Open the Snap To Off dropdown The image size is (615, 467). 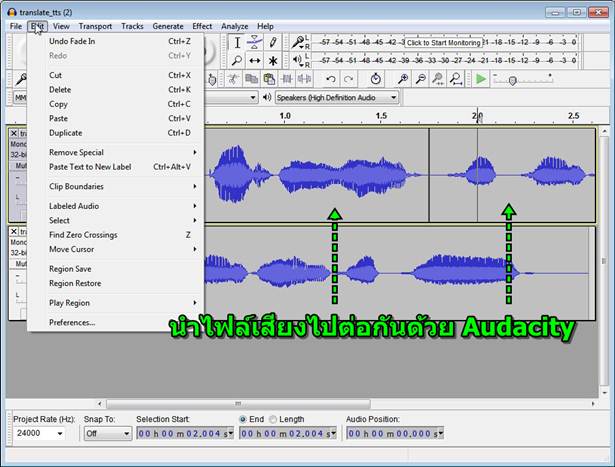(108, 433)
